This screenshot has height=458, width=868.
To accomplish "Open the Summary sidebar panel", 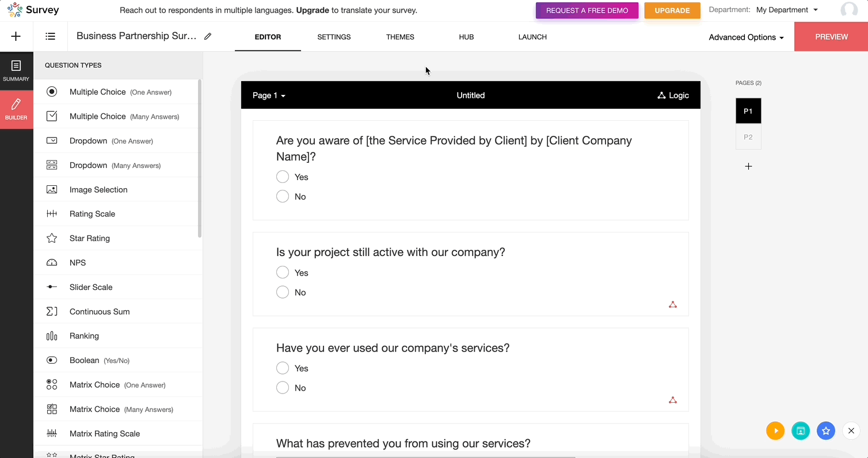I will click(x=16, y=70).
